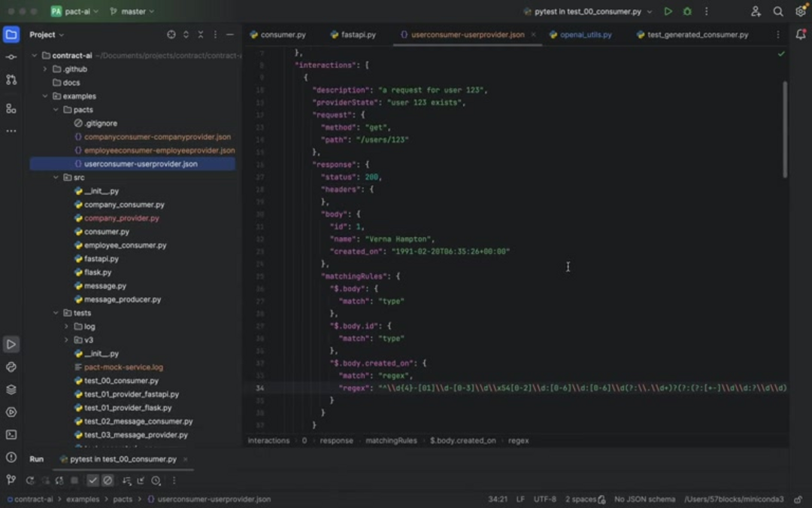Collapse the examples folder
The width and height of the screenshot is (812, 508).
point(45,96)
